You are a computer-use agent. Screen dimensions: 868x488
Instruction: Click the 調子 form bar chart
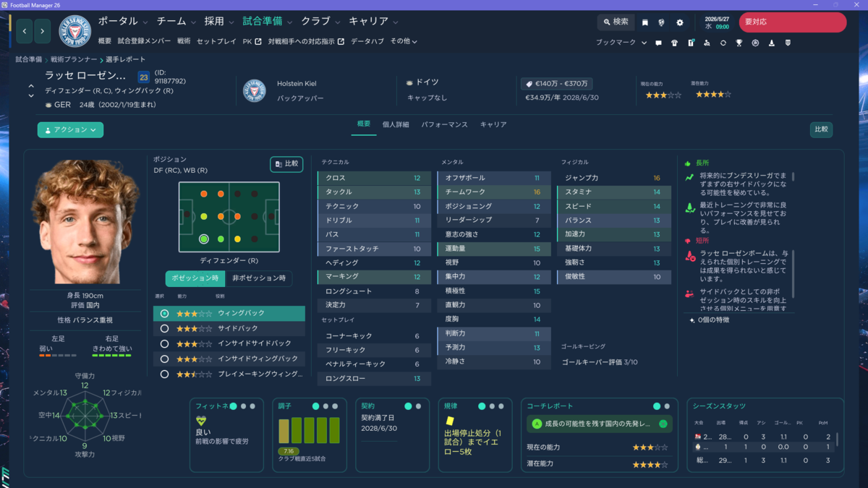pyautogui.click(x=309, y=430)
